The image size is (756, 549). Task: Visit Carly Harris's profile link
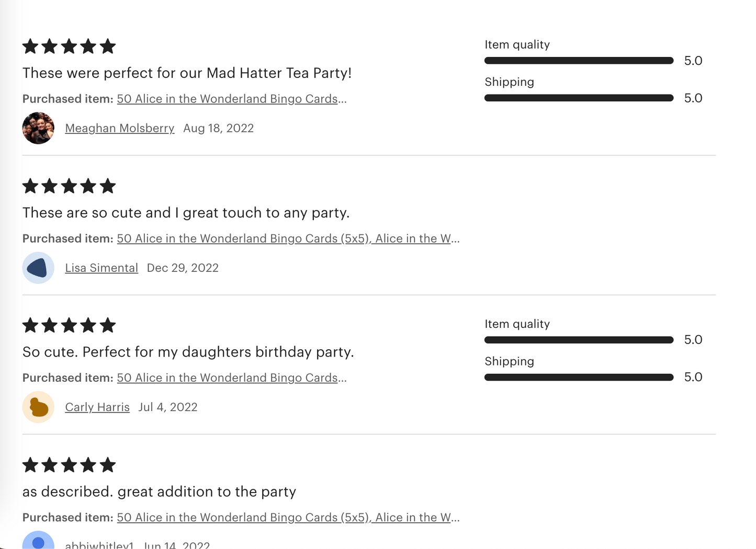tap(97, 407)
